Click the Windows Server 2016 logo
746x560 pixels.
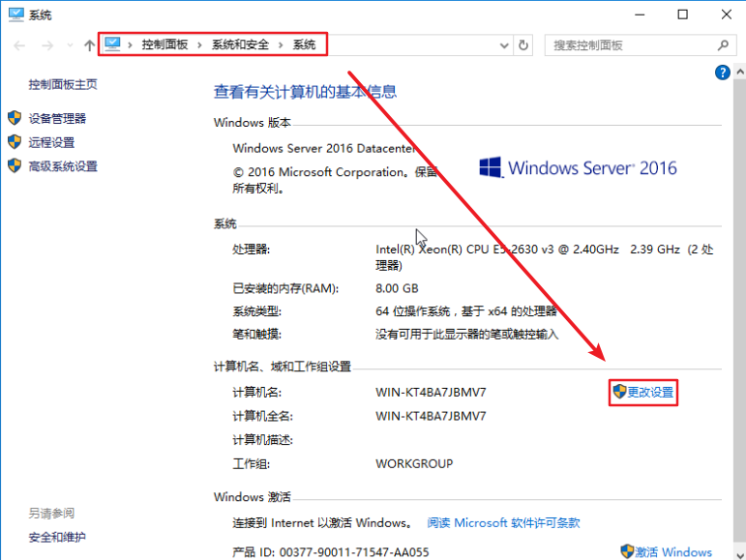pos(578,168)
